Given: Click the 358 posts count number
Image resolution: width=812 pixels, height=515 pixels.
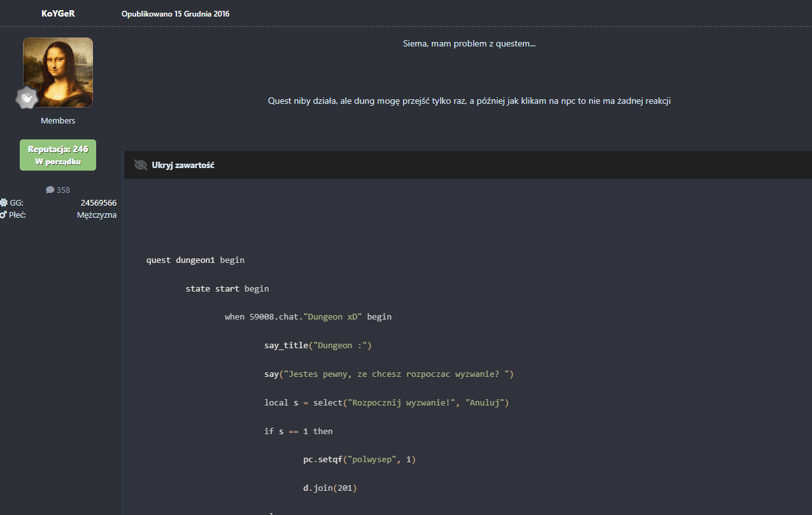Looking at the screenshot, I should click(x=63, y=190).
